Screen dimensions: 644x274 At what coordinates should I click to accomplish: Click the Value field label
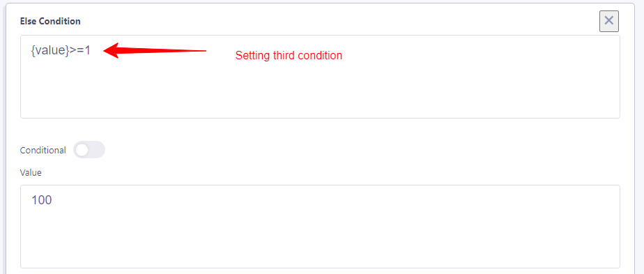[31, 172]
